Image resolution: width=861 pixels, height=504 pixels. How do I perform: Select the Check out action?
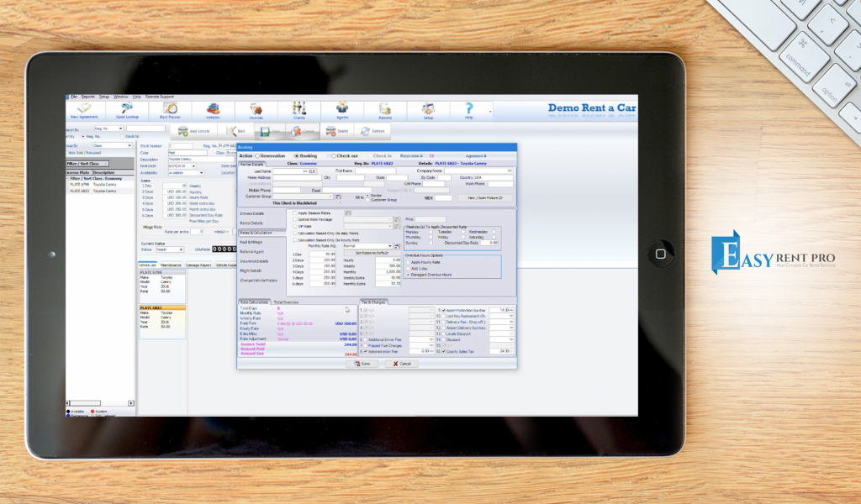[x=335, y=155]
